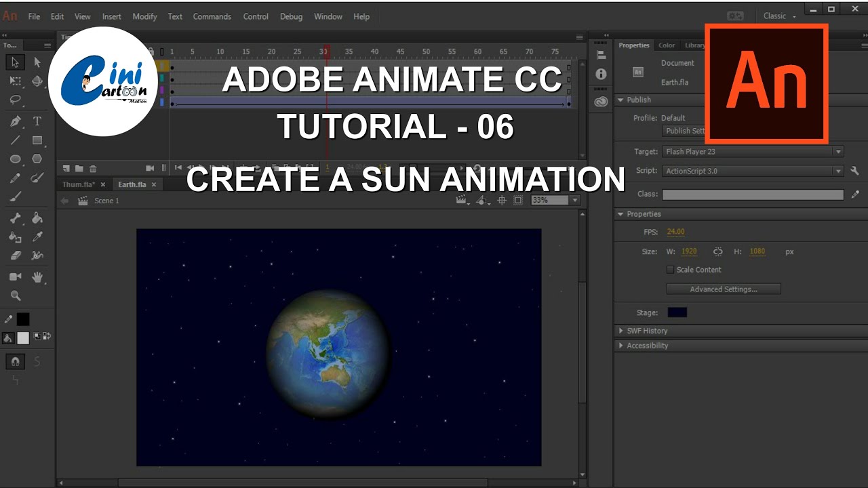The height and width of the screenshot is (488, 868).
Task: Switch to the Color panel tab
Action: tap(667, 45)
